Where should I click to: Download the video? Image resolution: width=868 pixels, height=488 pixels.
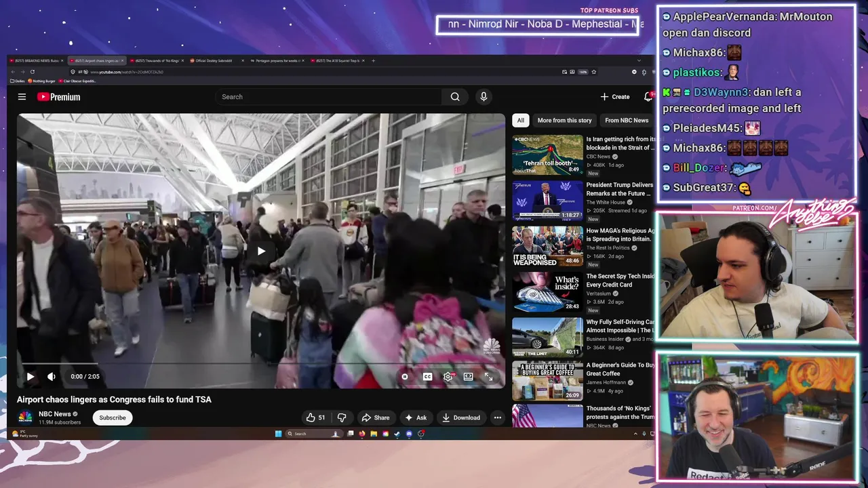point(461,418)
